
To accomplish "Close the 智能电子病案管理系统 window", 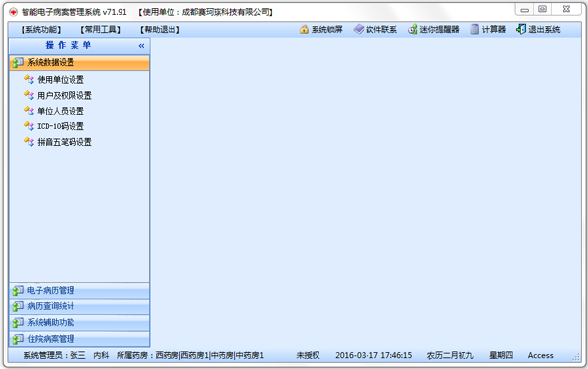I will click(x=566, y=10).
